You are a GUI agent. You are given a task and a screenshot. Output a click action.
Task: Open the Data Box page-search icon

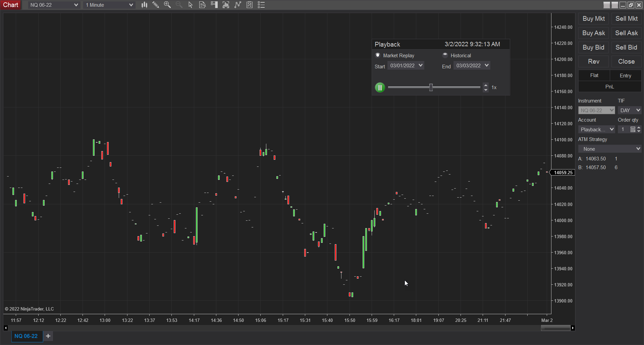coord(202,5)
